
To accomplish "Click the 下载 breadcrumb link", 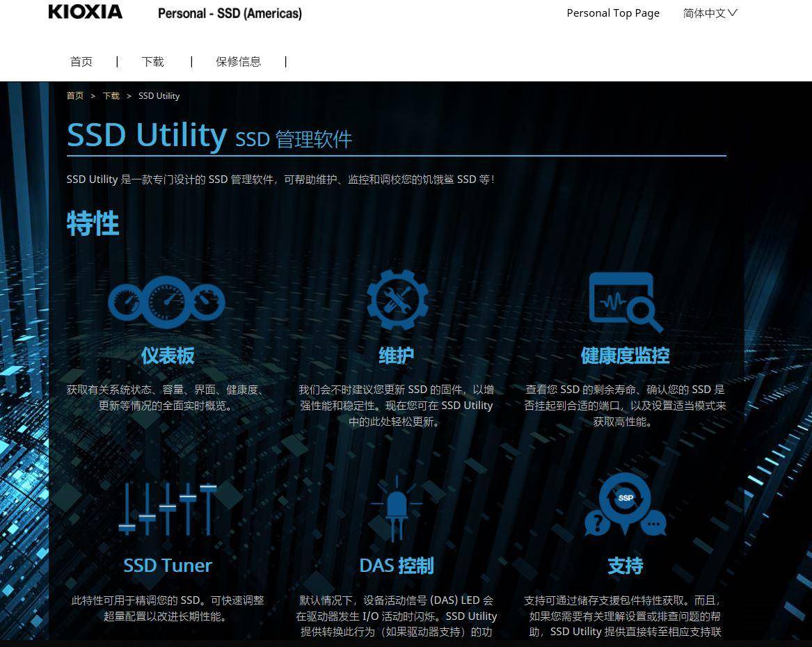I will 111,96.
